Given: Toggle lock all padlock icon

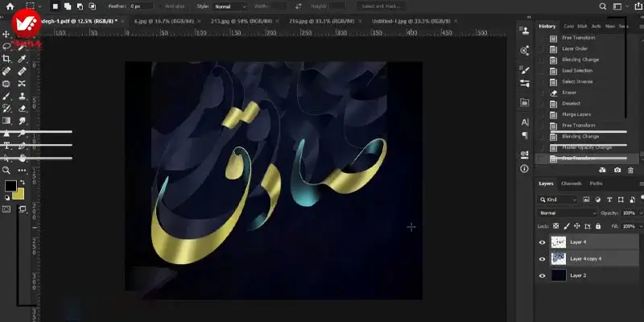Looking at the screenshot, I should click(598, 226).
